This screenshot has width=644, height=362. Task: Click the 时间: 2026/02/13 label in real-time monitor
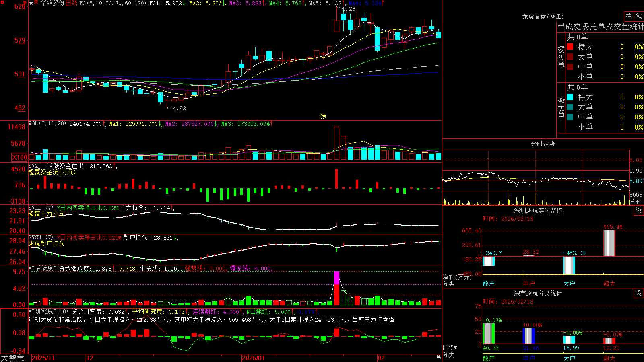(x=508, y=219)
